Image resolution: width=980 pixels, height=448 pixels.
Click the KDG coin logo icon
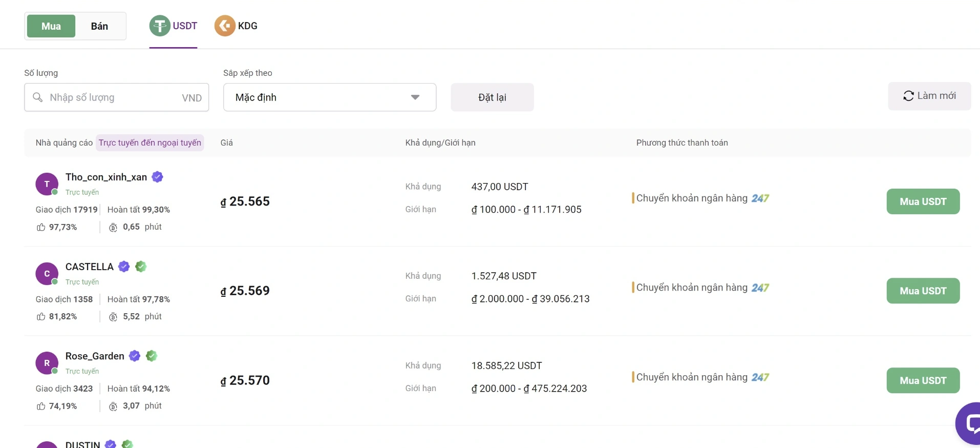click(x=225, y=26)
